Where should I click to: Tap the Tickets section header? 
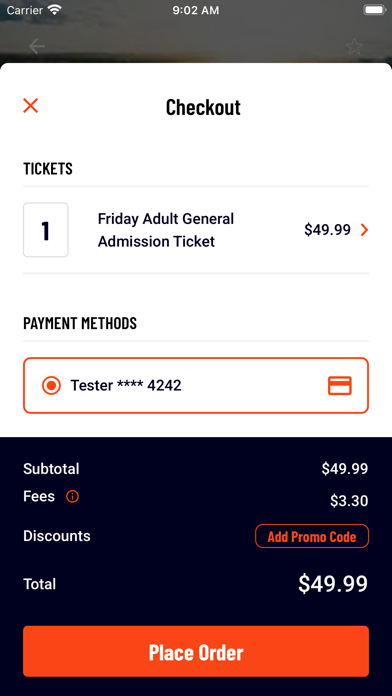click(x=48, y=169)
